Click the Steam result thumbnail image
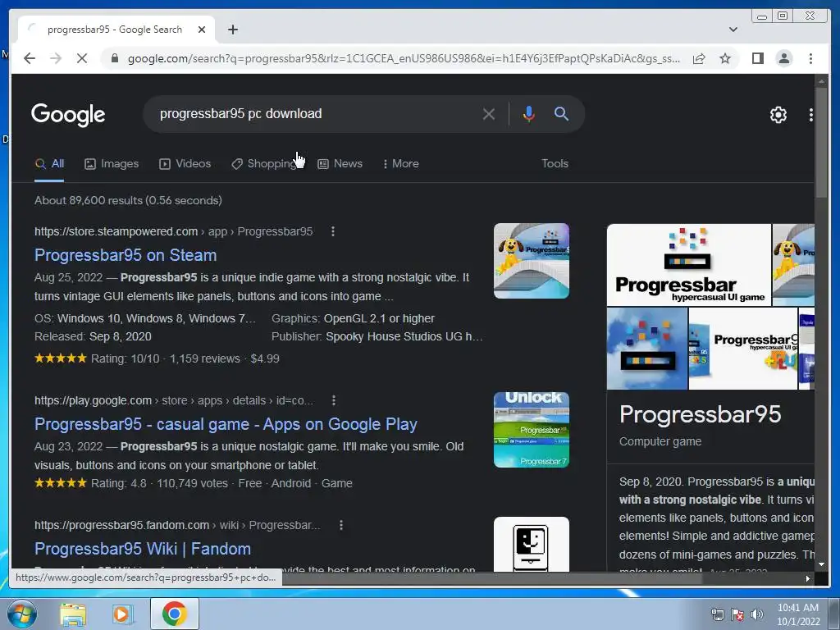Screen dimensions: 840x630 coord(531,261)
